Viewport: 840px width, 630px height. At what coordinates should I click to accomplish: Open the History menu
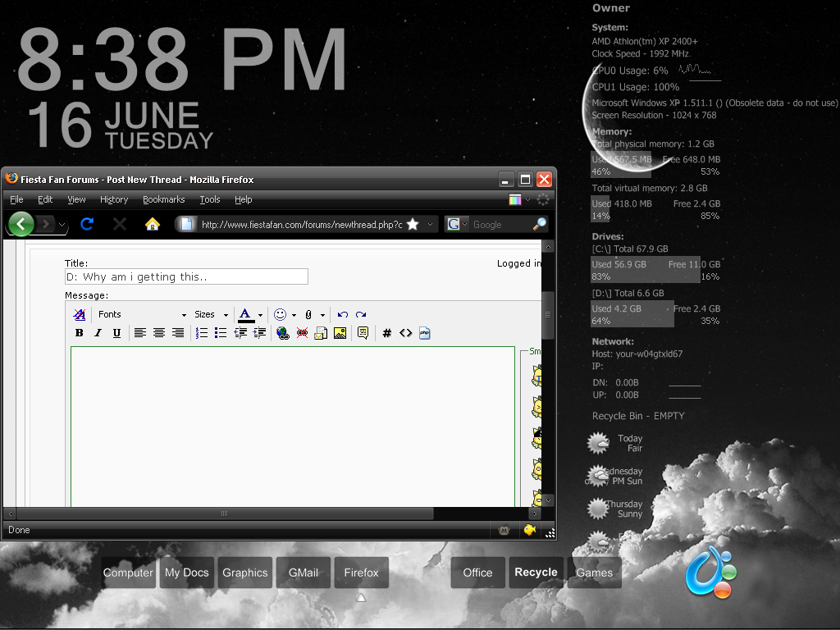coord(114,199)
